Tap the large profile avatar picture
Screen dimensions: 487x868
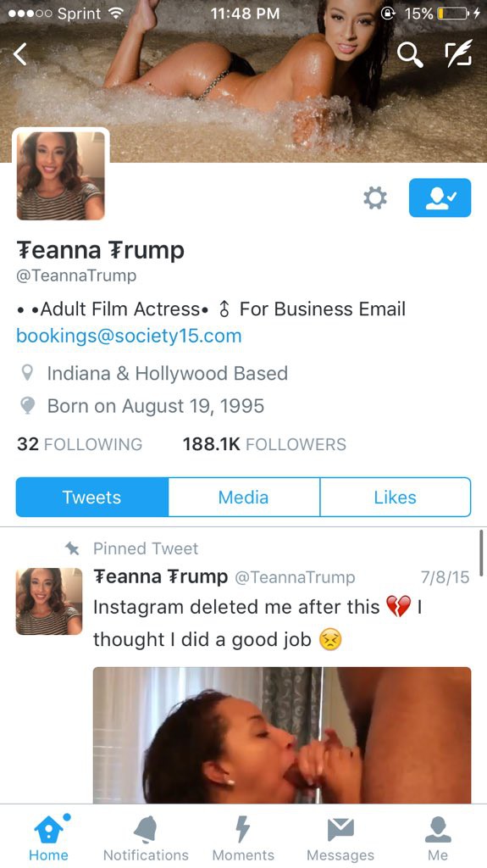(60, 175)
